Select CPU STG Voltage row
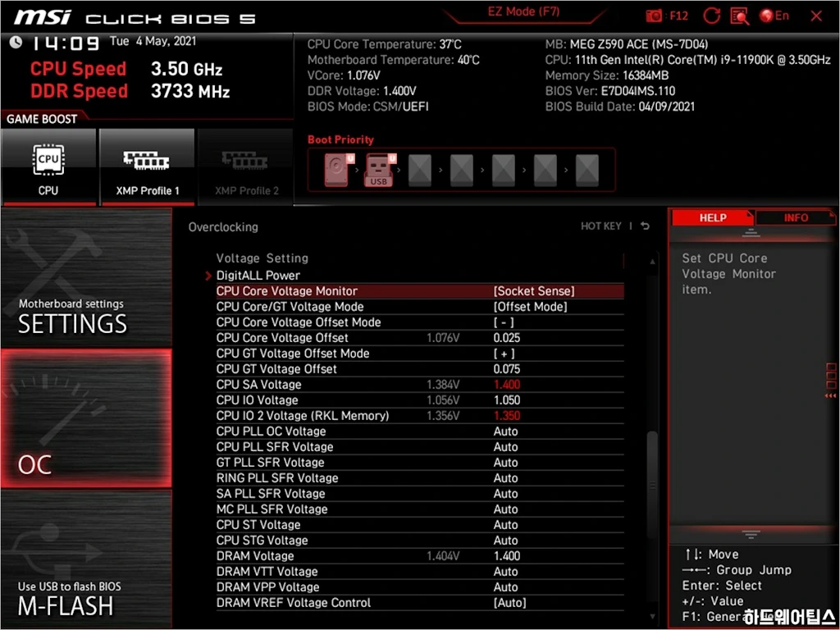Image resolution: width=840 pixels, height=630 pixels. click(x=420, y=540)
